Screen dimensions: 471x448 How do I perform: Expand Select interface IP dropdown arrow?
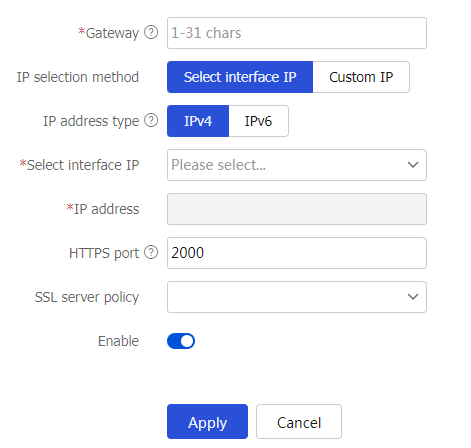[x=413, y=165]
